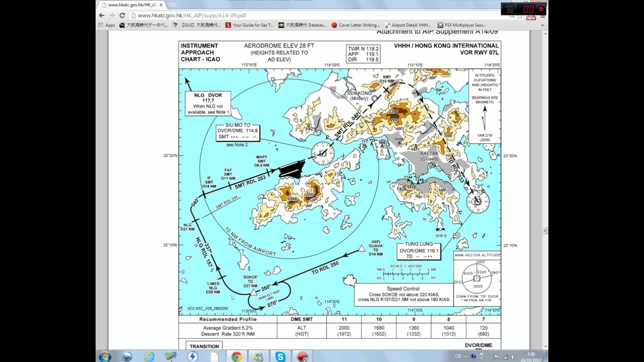Reload the page with the refresh icon
Image resolution: width=644 pixels, height=362 pixels.
pyautogui.click(x=122, y=16)
